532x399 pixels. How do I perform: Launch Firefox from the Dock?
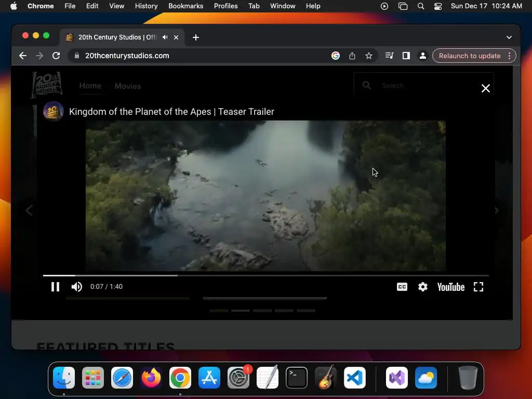click(151, 378)
